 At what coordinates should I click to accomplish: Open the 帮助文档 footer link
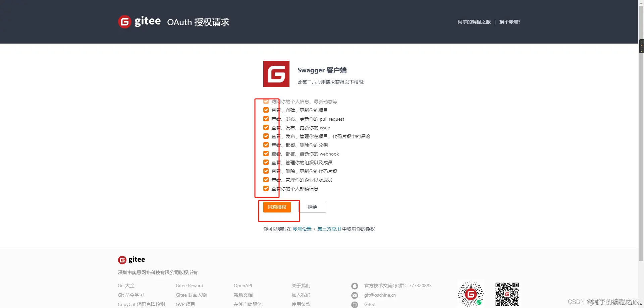(243, 295)
